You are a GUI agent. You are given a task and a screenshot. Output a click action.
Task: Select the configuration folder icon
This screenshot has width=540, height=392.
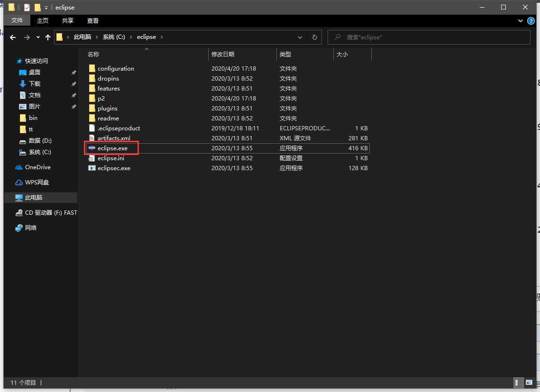point(92,69)
